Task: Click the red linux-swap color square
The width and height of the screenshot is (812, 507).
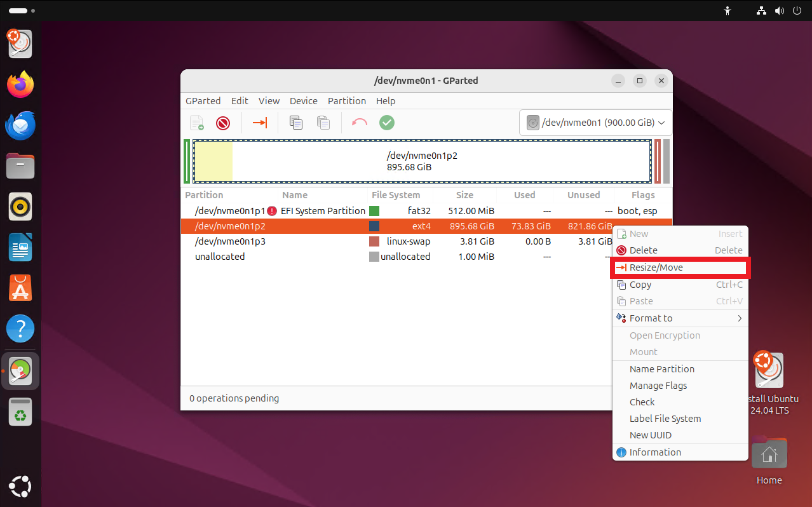Action: pyautogui.click(x=374, y=241)
